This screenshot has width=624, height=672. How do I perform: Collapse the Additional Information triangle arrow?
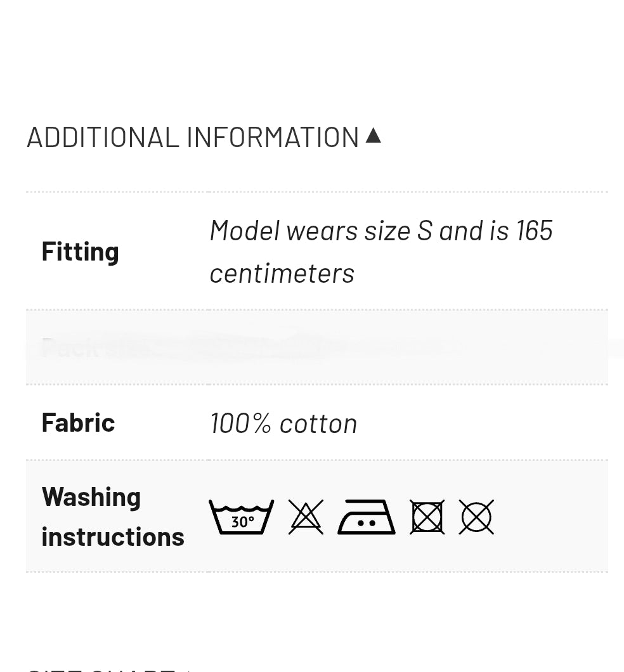point(374,136)
